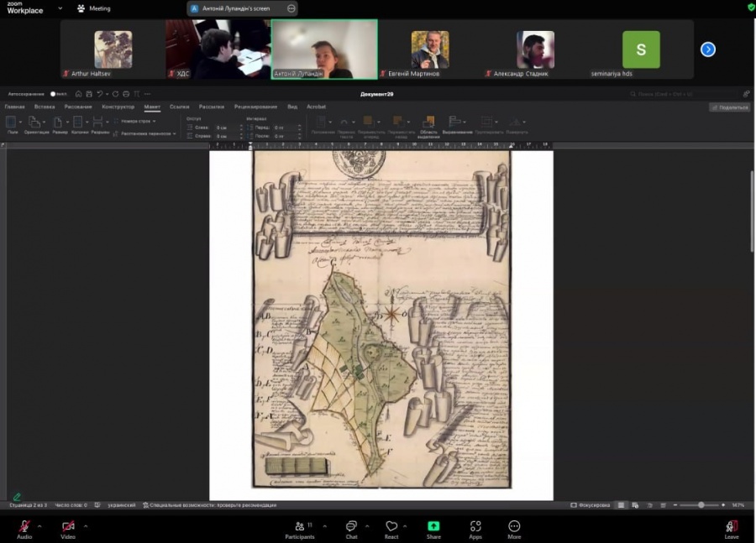
Task: Click the spacing После field
Action: 287,136
